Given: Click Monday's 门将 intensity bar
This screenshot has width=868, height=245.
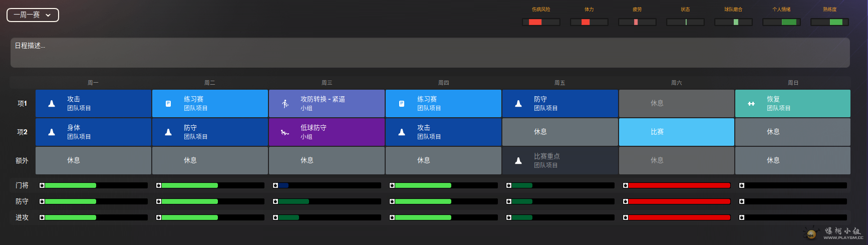Looking at the screenshot, I should point(95,185).
